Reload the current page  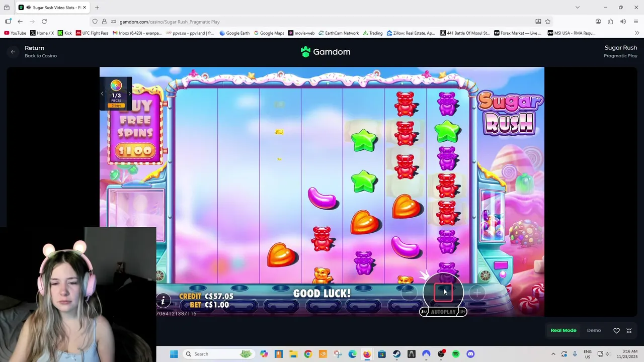pyautogui.click(x=44, y=22)
